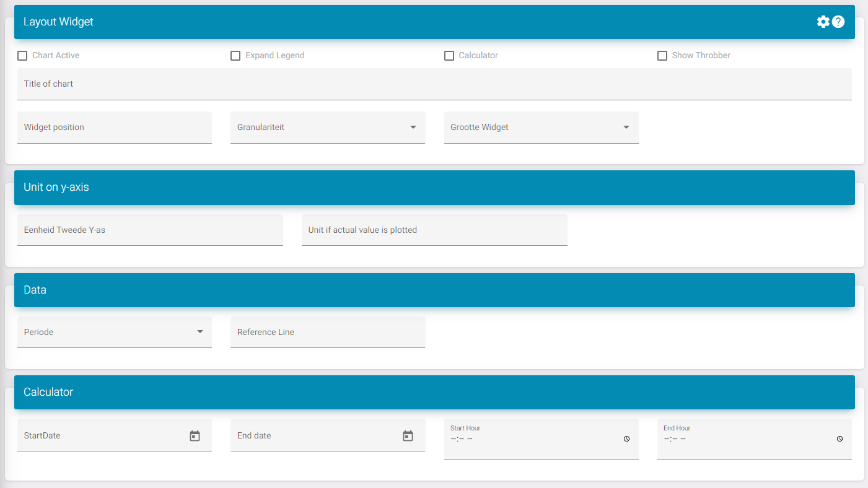Click the Unit if actual value is plotted field
The image size is (868, 488).
point(434,230)
